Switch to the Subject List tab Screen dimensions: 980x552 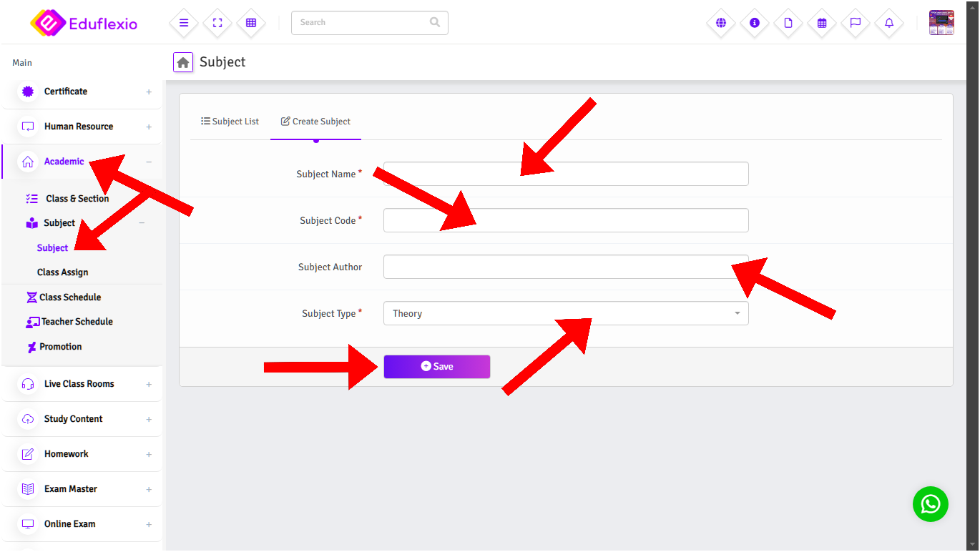(230, 122)
